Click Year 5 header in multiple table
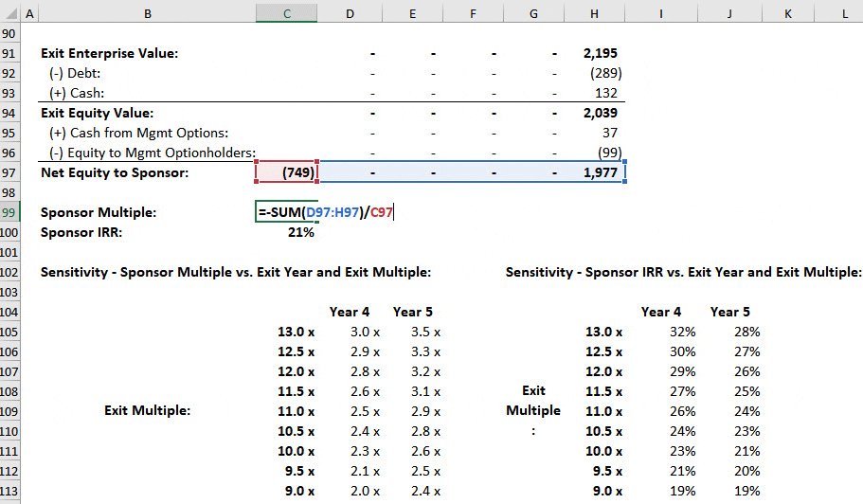863x504 pixels. pos(413,312)
